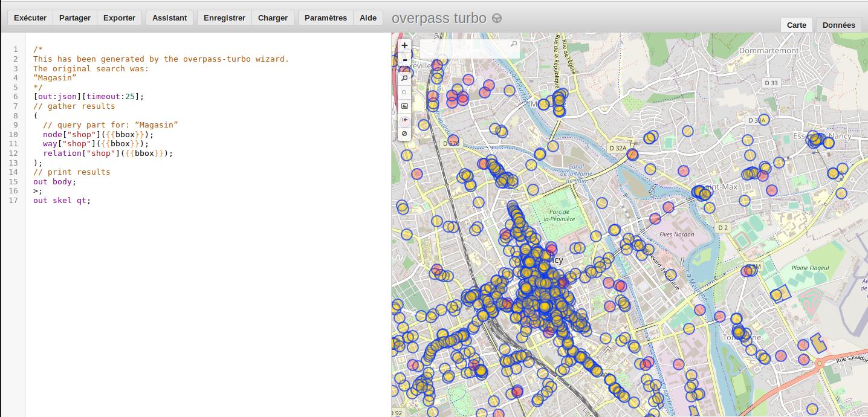Click code line relation["shop"]
The image size is (868, 417).
pos(108,154)
